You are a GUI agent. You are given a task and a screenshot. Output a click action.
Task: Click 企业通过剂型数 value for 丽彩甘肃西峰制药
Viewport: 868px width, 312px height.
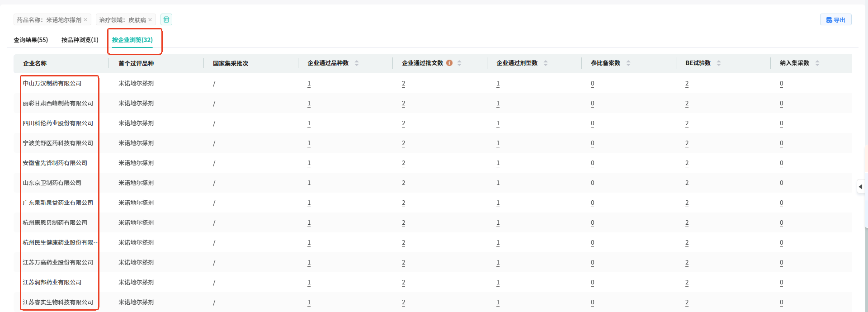(498, 104)
